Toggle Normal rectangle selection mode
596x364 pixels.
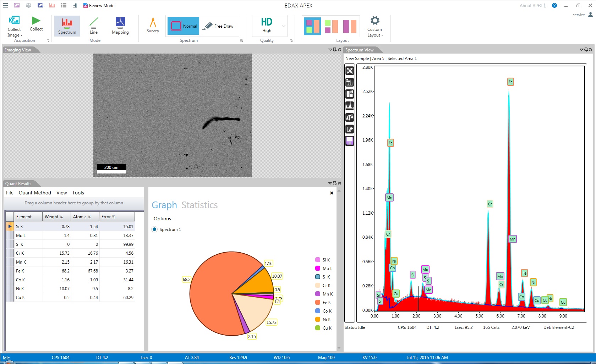(184, 26)
